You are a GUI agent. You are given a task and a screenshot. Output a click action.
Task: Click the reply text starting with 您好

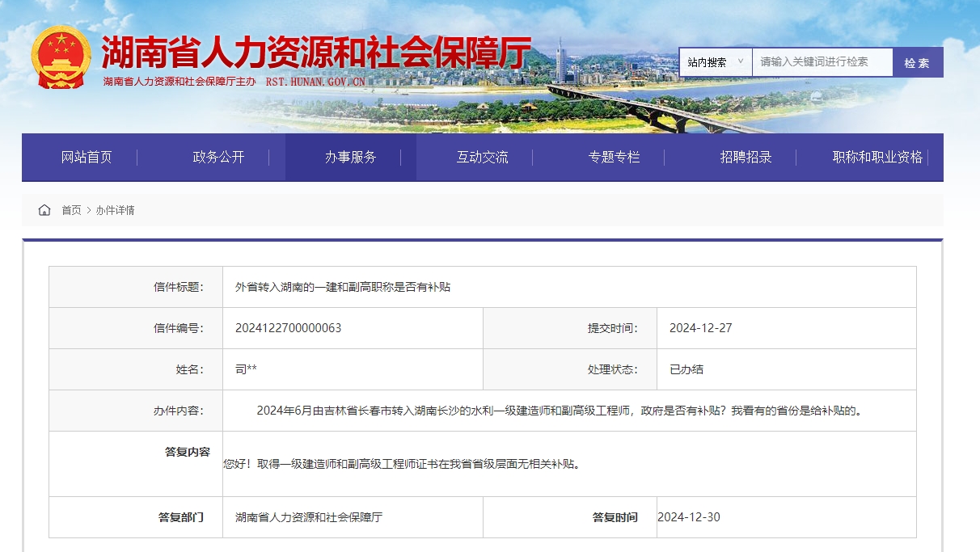tap(402, 464)
